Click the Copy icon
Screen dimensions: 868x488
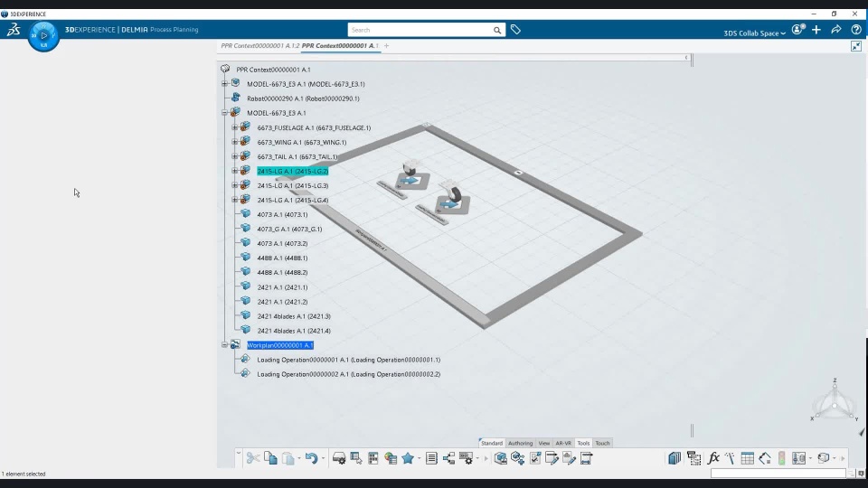270,458
